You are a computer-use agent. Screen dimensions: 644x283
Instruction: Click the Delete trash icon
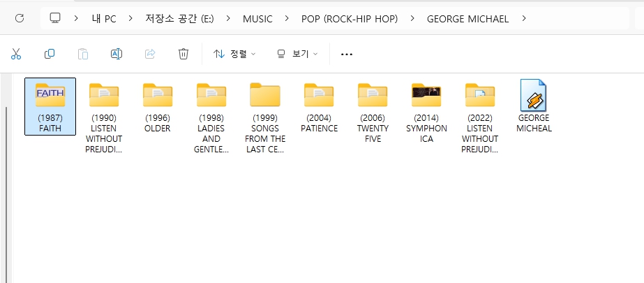coord(184,54)
